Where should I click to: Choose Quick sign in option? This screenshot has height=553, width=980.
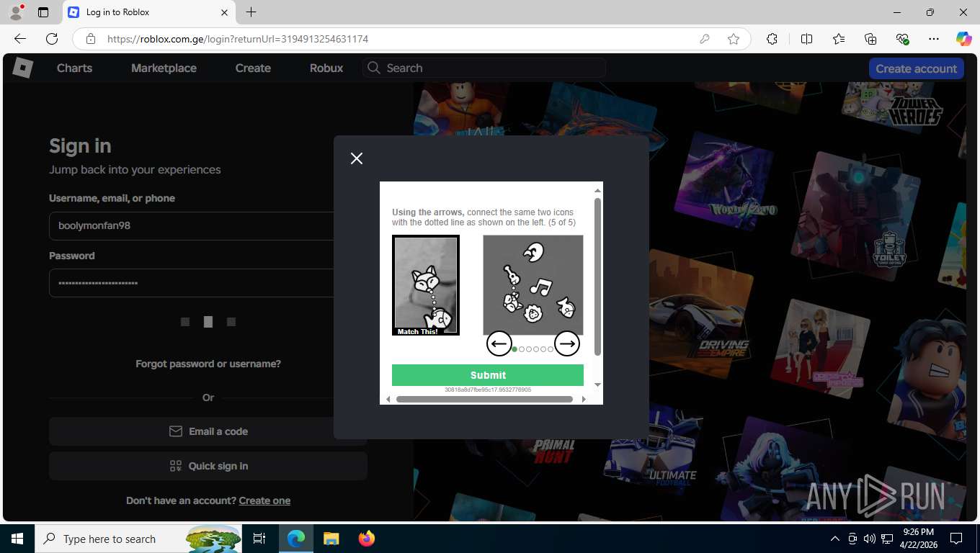click(208, 466)
